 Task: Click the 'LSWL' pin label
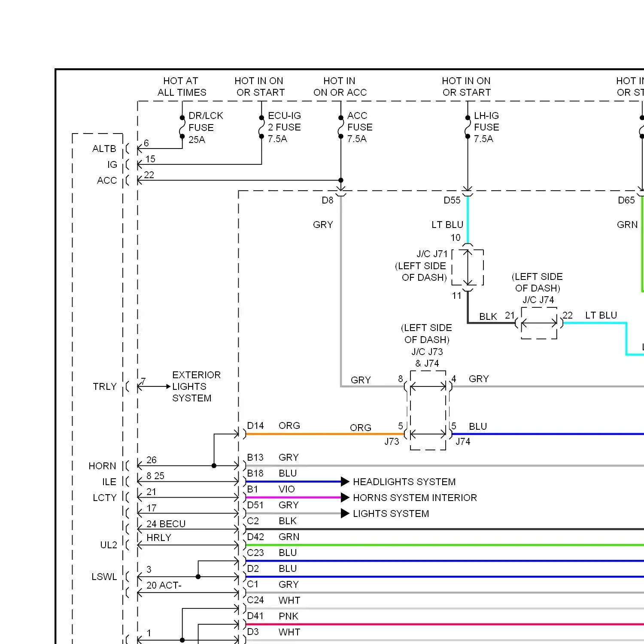click(x=104, y=577)
